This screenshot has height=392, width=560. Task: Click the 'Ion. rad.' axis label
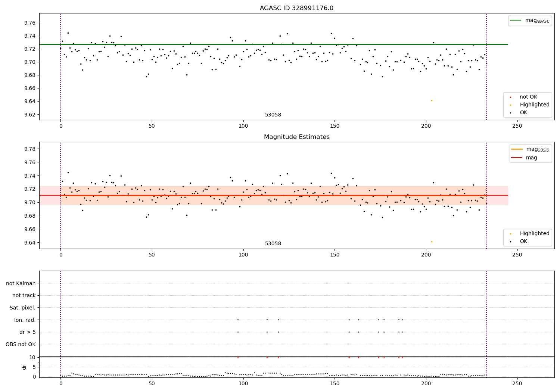pos(25,320)
